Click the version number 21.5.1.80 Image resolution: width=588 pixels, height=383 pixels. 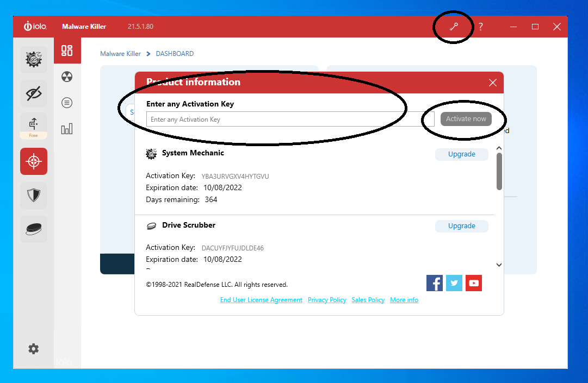141,27
